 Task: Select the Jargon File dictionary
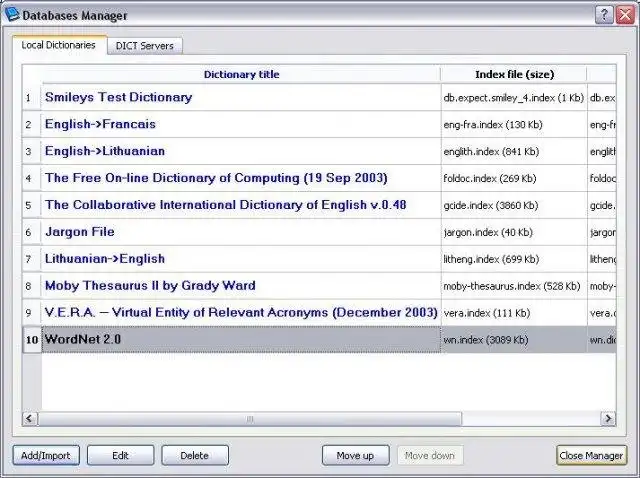pyautogui.click(x=241, y=232)
